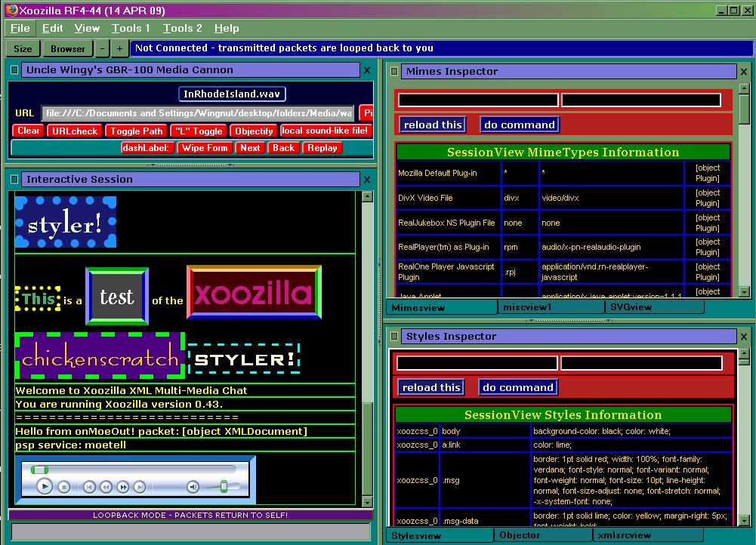This screenshot has width=756, height=545.
Task: Click the skip-to-next track icon in the player
Action: 140,487
